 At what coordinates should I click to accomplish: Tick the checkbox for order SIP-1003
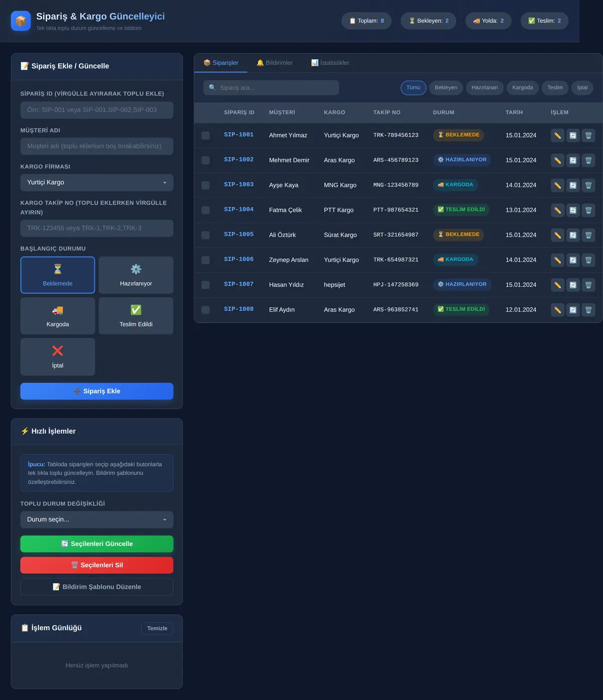pyautogui.click(x=206, y=185)
